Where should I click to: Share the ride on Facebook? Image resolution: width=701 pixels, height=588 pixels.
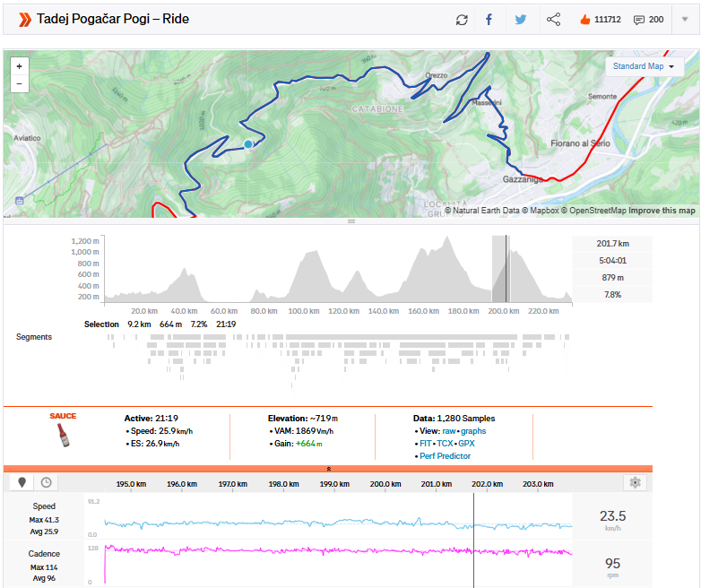click(489, 20)
